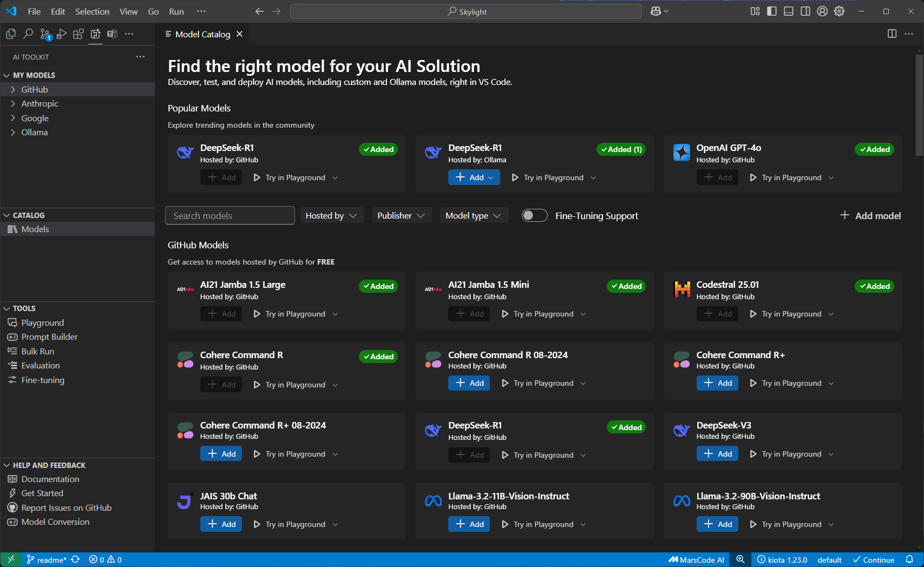Click the readme branch in status bar

[x=47, y=559]
